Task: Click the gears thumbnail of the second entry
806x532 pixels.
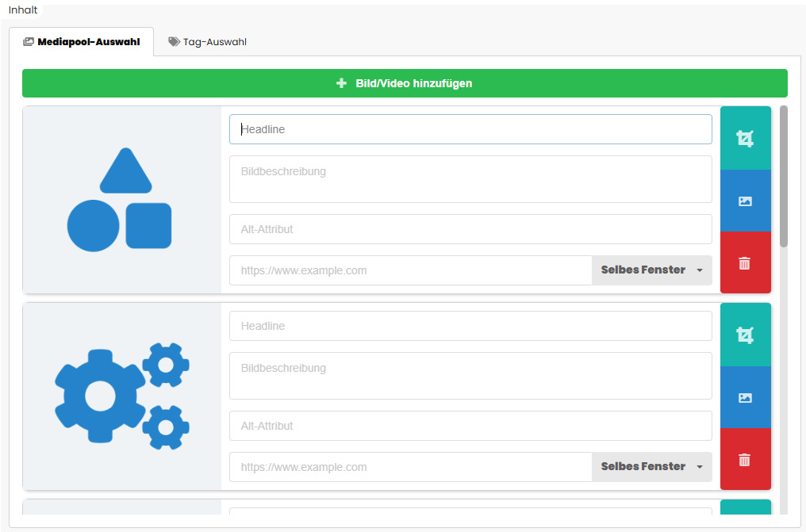Action: click(121, 396)
